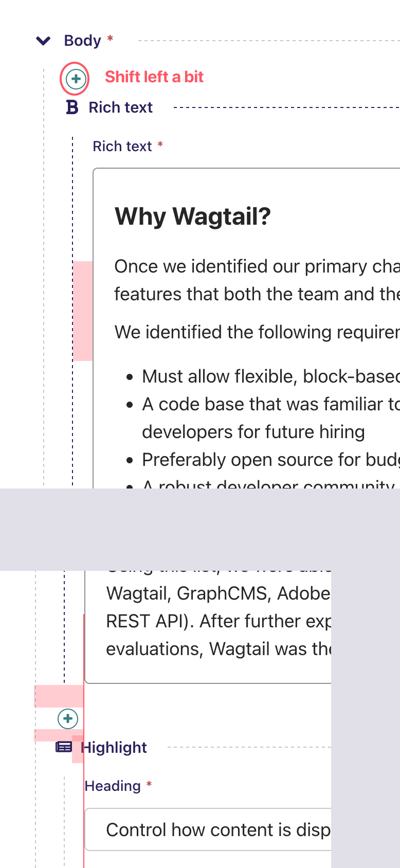Click the Highlight block type icon
Viewport: 400px width, 868px height.
click(63, 747)
